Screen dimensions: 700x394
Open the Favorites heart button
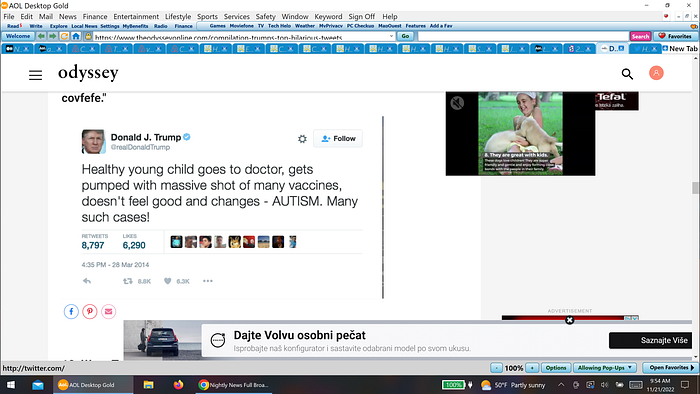coord(675,36)
